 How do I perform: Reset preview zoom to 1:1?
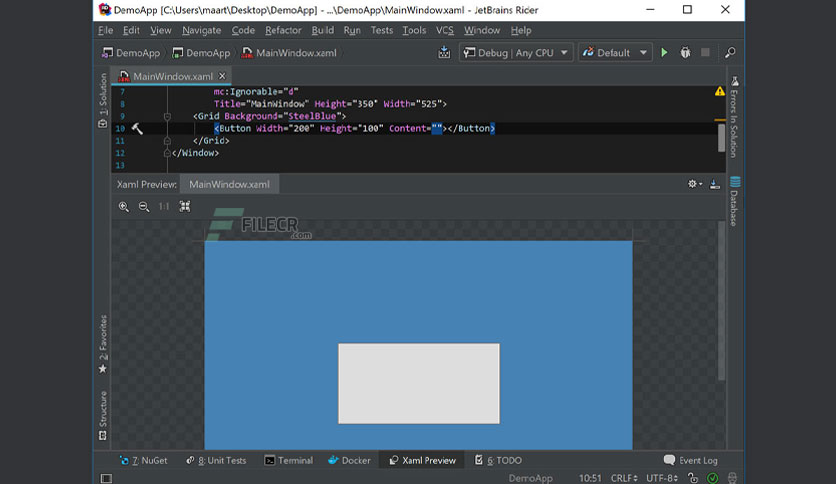[x=164, y=206]
